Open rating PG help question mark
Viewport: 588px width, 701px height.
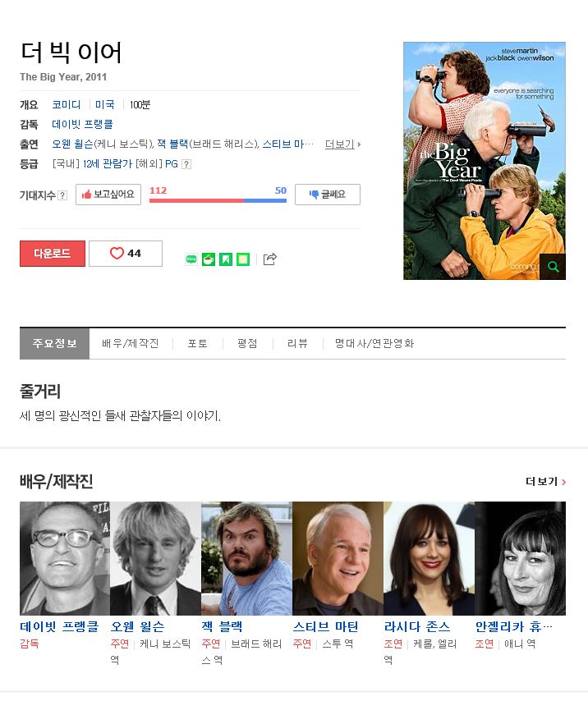click(186, 164)
